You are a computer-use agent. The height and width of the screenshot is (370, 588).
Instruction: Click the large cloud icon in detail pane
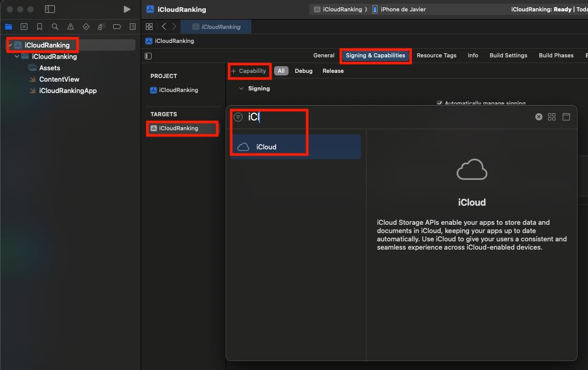point(472,169)
